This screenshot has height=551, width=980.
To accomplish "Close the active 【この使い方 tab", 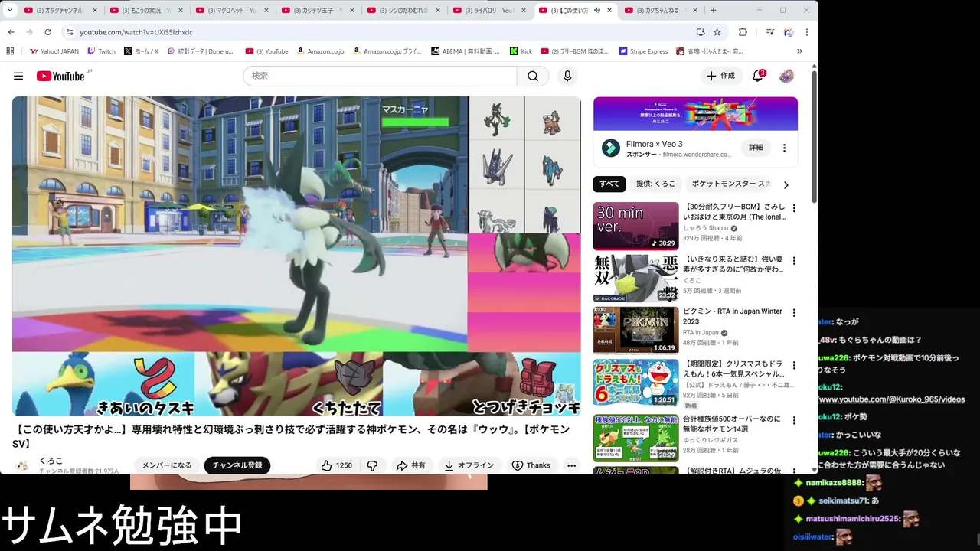I will coord(609,10).
